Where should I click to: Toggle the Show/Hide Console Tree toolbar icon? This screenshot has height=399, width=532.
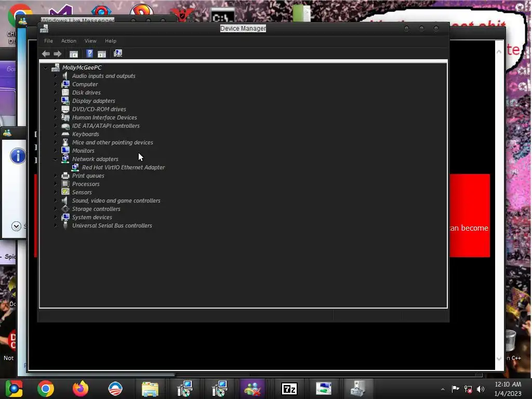tap(74, 54)
